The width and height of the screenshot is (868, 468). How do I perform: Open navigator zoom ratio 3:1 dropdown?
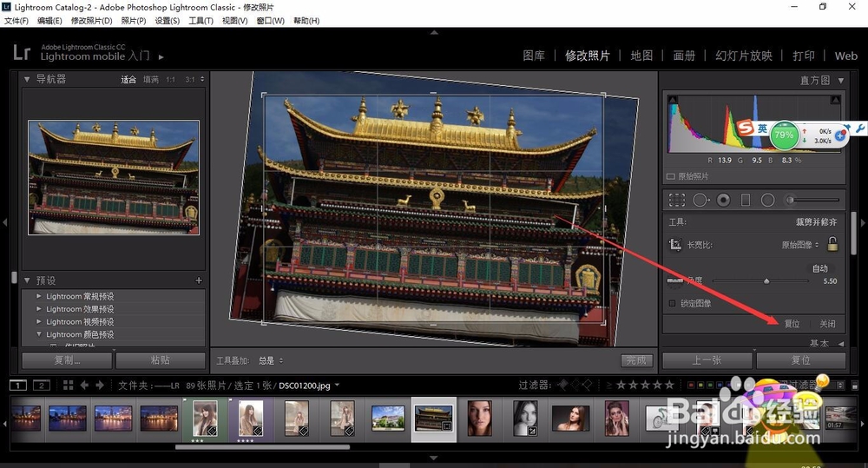[x=194, y=79]
